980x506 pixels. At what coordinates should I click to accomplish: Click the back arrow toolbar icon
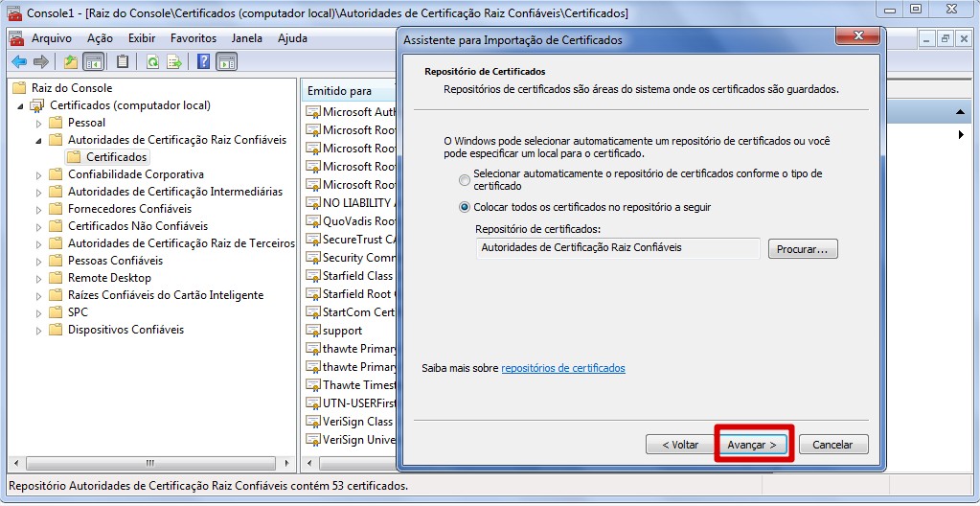[18, 61]
